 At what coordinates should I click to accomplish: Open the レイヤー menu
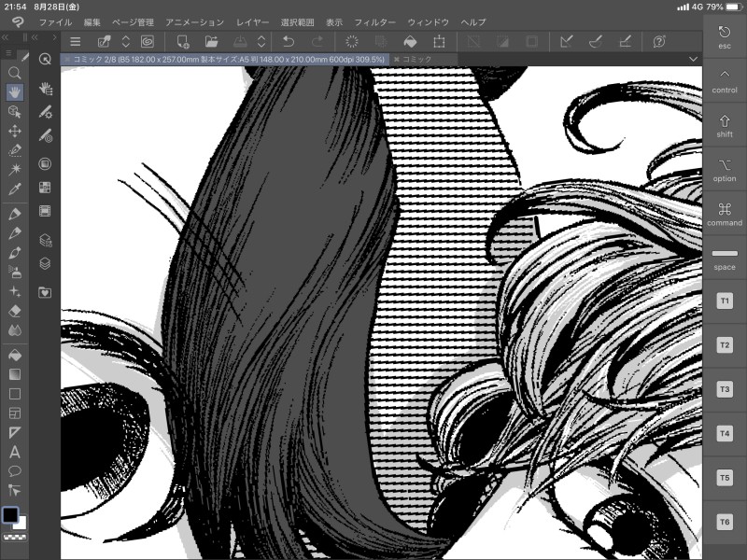pyautogui.click(x=252, y=22)
